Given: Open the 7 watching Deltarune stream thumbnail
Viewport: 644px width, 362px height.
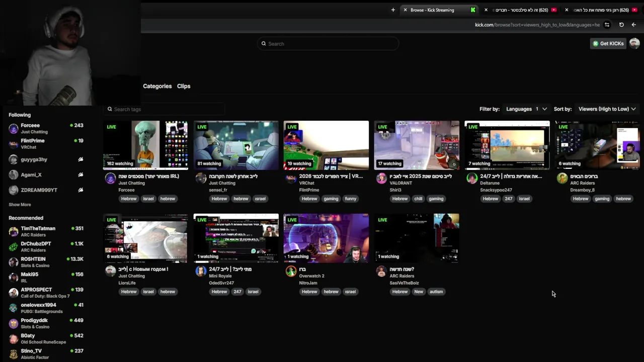Looking at the screenshot, I should pos(507,145).
